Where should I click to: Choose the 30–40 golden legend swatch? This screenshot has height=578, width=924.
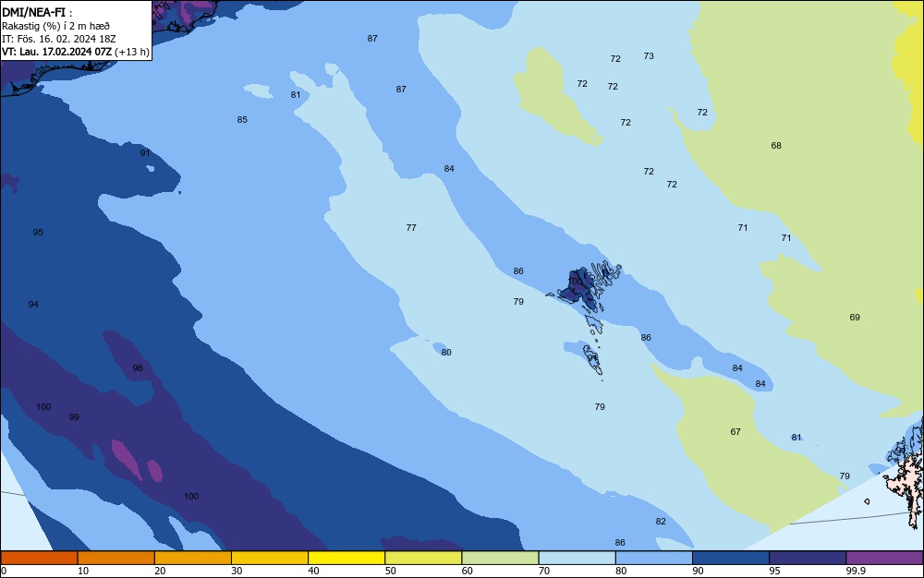[x=270, y=558]
